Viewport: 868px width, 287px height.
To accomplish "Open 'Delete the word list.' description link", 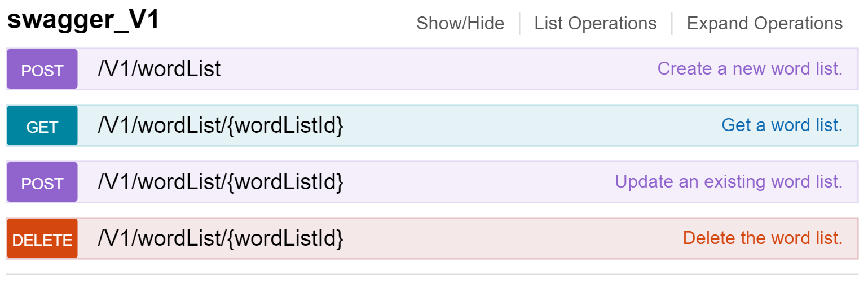I will point(763,238).
